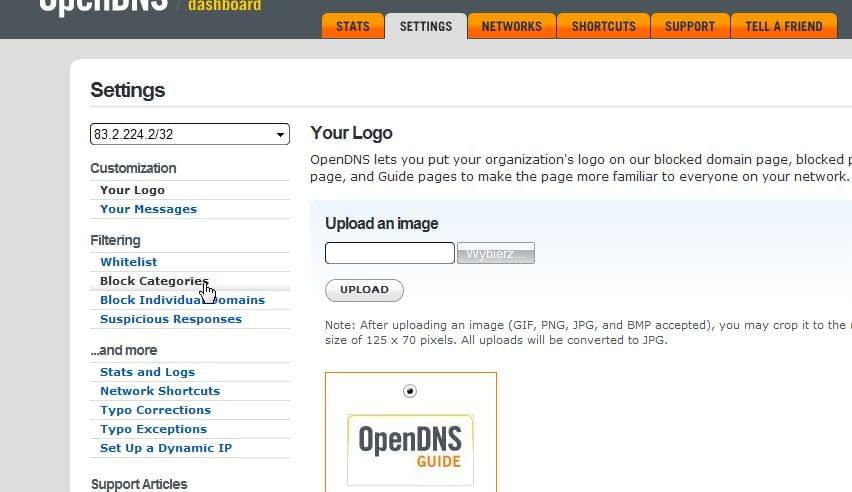852x492 pixels.
Task: Click the 'Your Logo' page heading
Action: tap(351, 133)
